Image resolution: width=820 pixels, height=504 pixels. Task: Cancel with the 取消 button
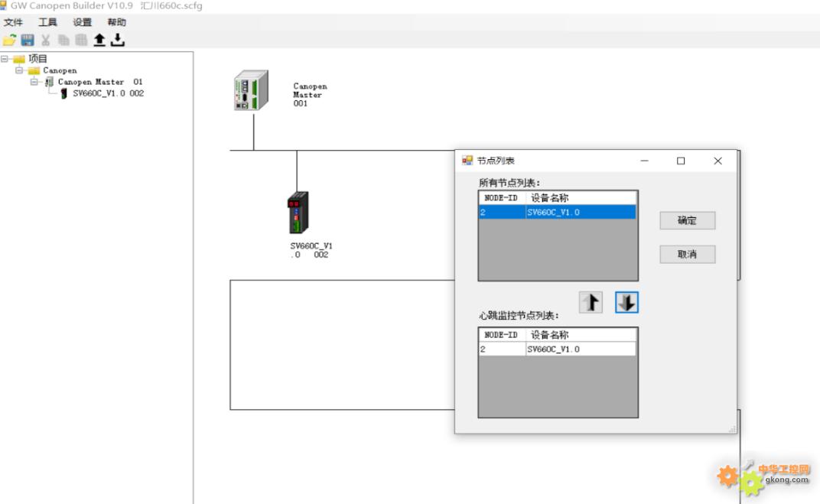pos(687,255)
